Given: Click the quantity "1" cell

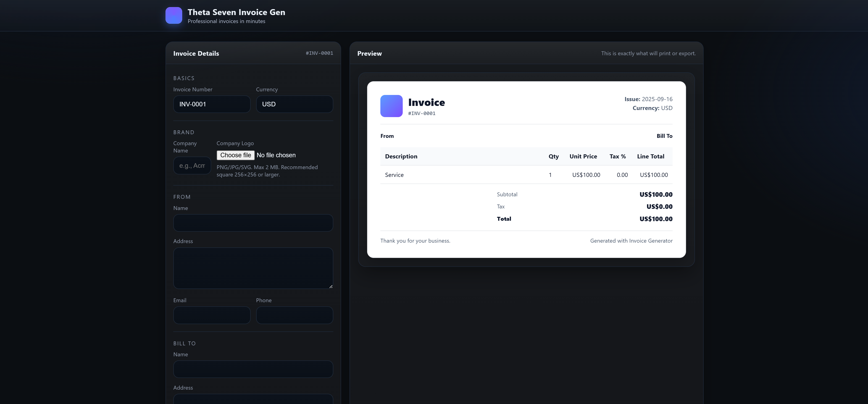Looking at the screenshot, I should click(550, 175).
